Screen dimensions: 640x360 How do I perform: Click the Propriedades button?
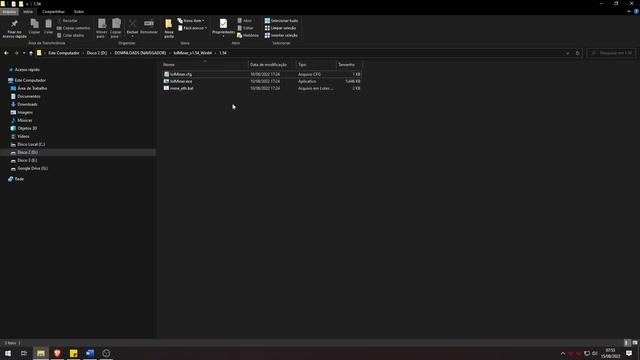pyautogui.click(x=223, y=28)
